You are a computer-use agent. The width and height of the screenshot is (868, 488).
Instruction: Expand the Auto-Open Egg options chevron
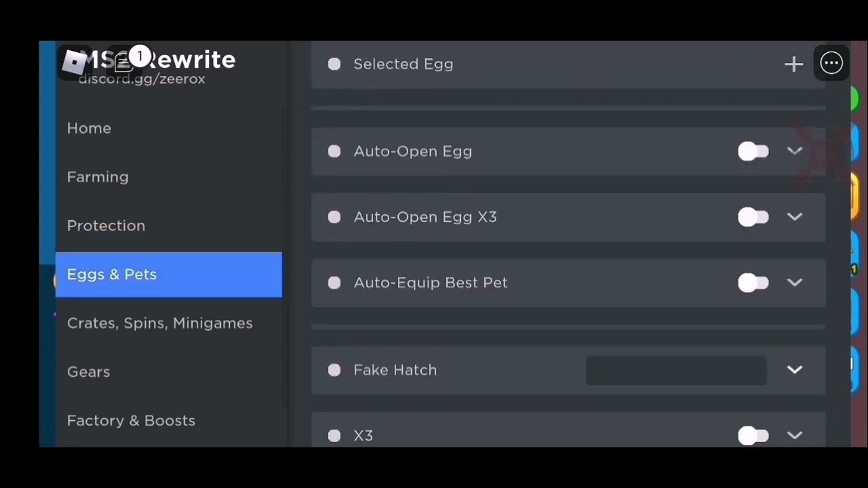tap(795, 152)
